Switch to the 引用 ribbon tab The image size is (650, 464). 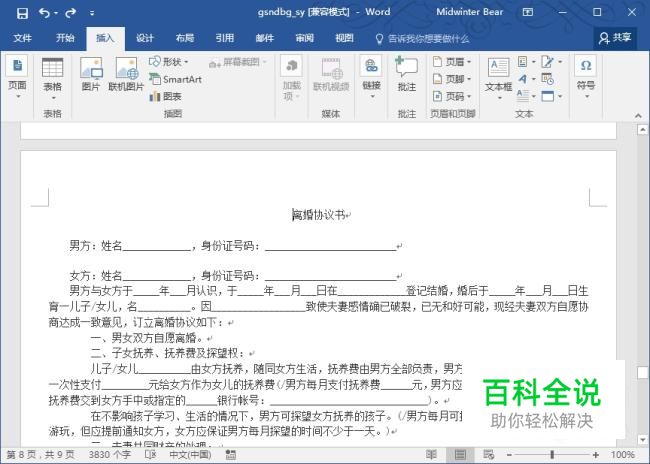point(225,38)
